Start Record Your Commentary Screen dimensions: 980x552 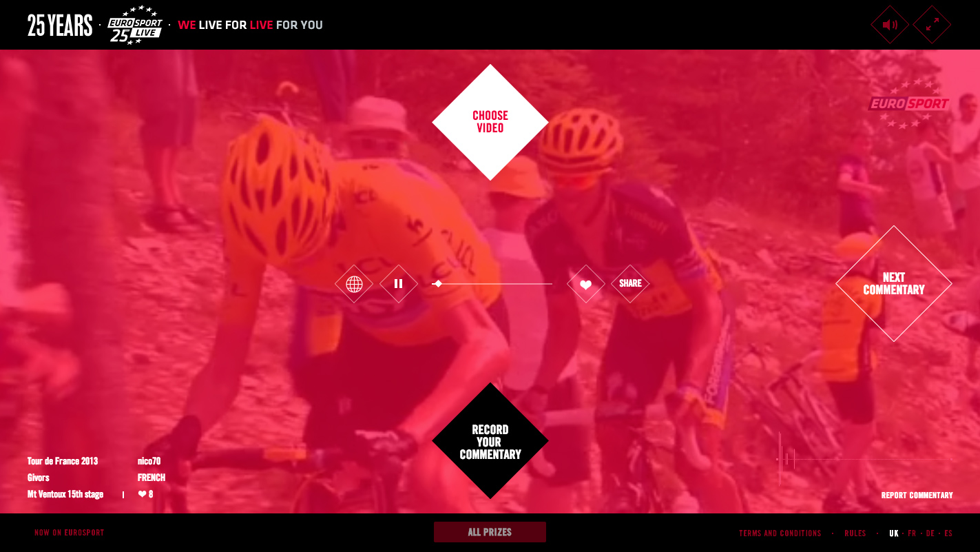pyautogui.click(x=490, y=441)
